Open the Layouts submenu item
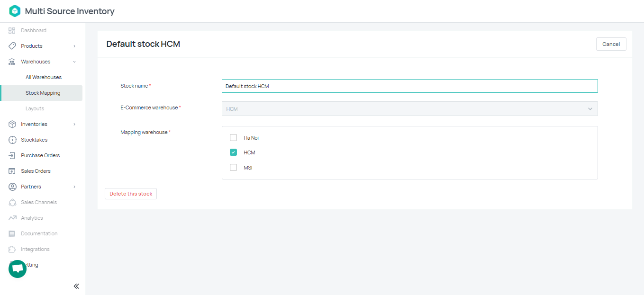Image resolution: width=644 pixels, height=295 pixels. [x=35, y=108]
